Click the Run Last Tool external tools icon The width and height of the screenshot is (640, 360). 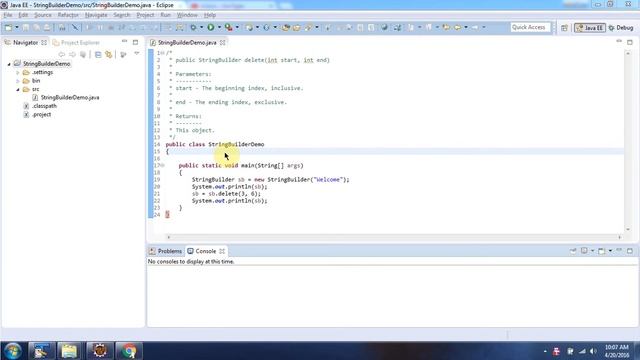tap(229, 27)
